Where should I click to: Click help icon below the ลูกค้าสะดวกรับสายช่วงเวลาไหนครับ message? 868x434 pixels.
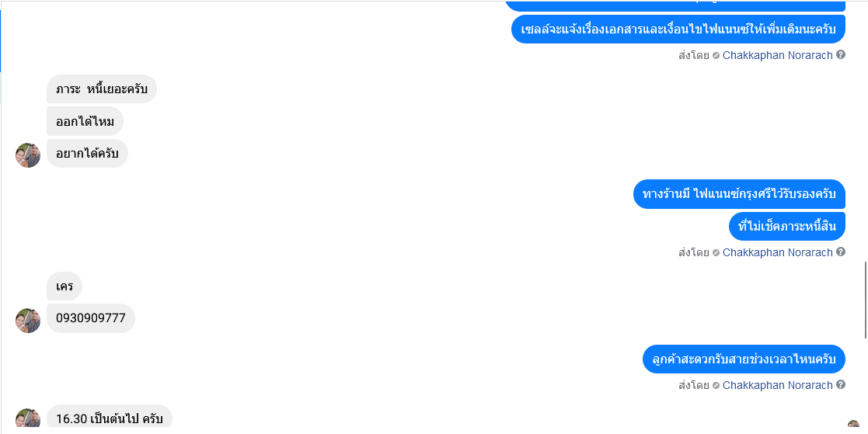click(x=840, y=384)
